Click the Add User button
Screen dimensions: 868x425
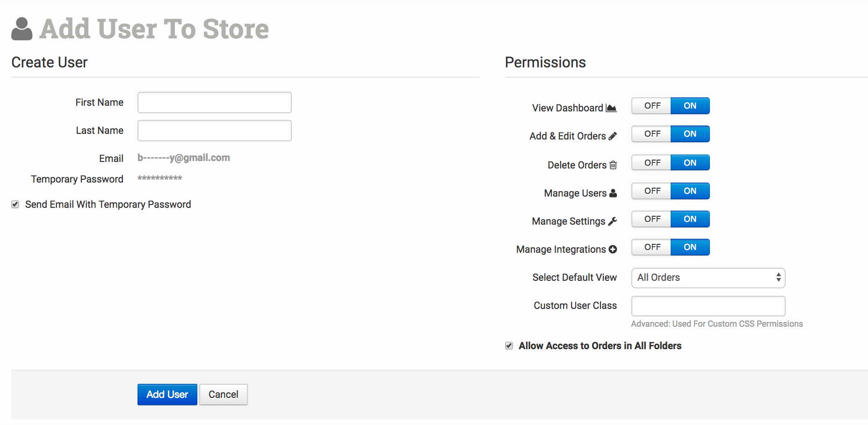pos(167,394)
